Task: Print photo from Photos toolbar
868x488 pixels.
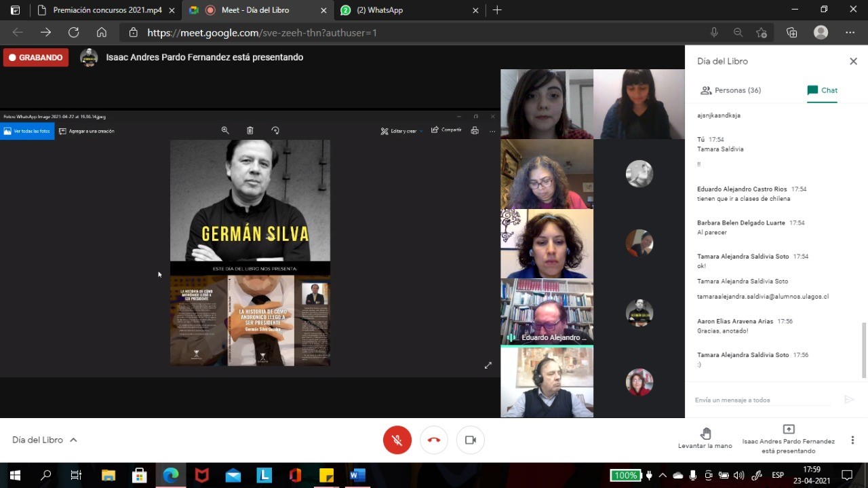Action: [475, 130]
